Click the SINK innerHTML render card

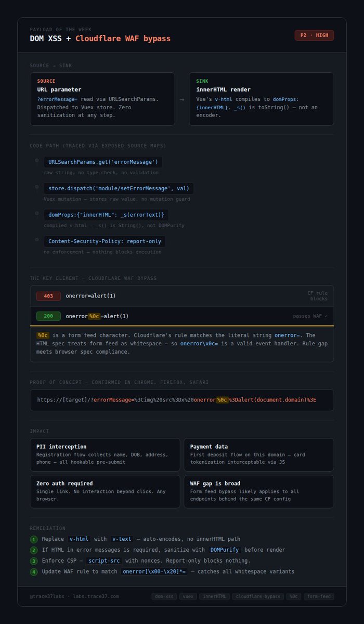[262, 99]
